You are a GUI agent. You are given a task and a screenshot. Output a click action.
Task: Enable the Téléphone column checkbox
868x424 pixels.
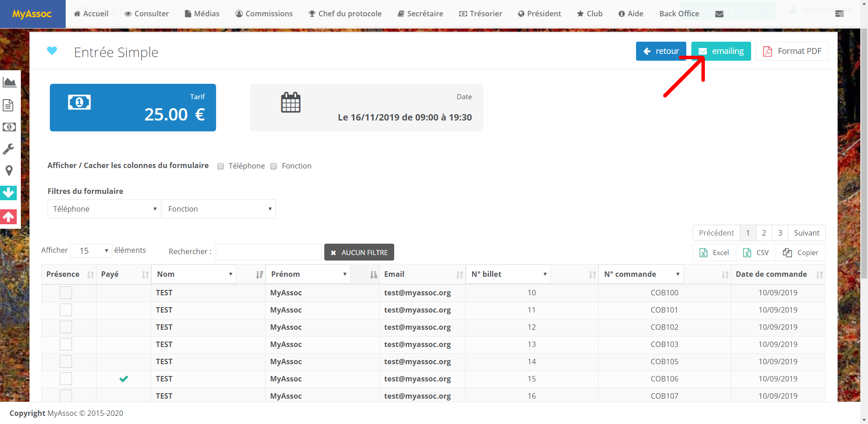coord(221,166)
